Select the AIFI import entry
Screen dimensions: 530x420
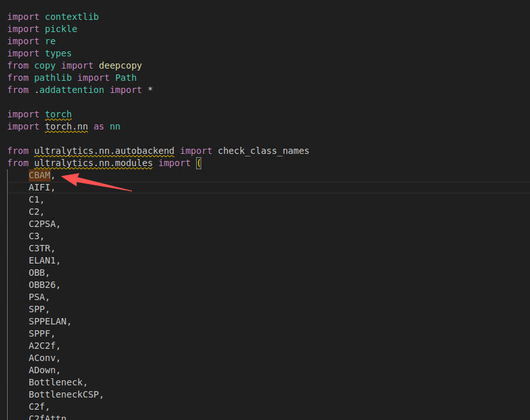(x=40, y=187)
